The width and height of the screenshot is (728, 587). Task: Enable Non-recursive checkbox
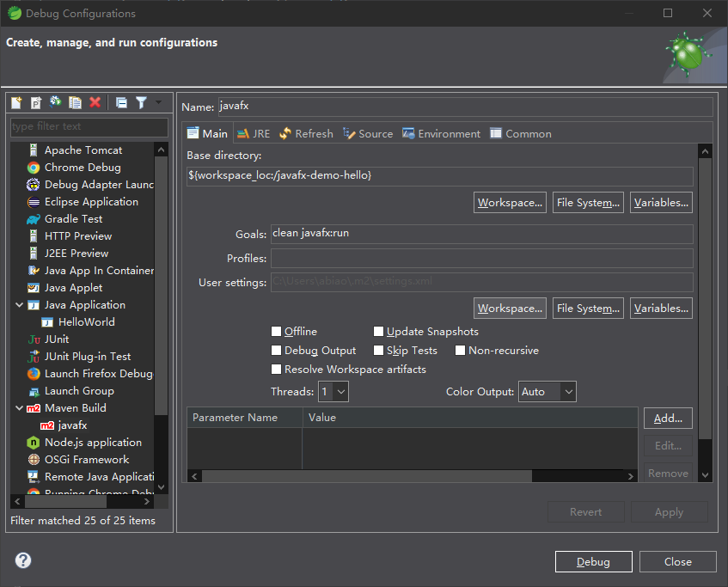(460, 350)
